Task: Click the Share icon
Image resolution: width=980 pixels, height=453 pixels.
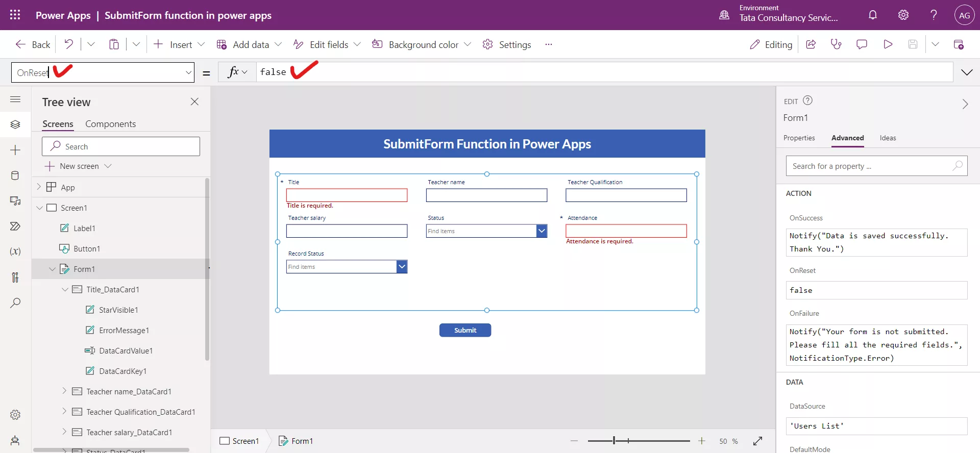Action: pos(811,44)
